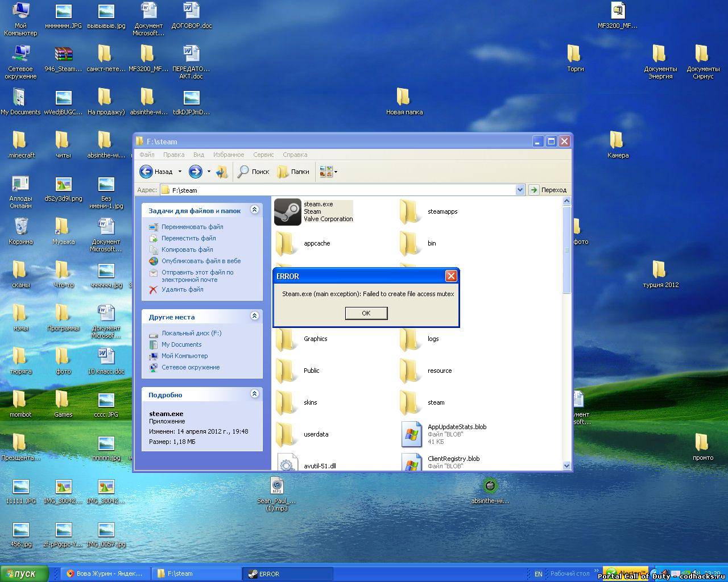
Task: Click Удалить файл link
Action: click(x=182, y=289)
